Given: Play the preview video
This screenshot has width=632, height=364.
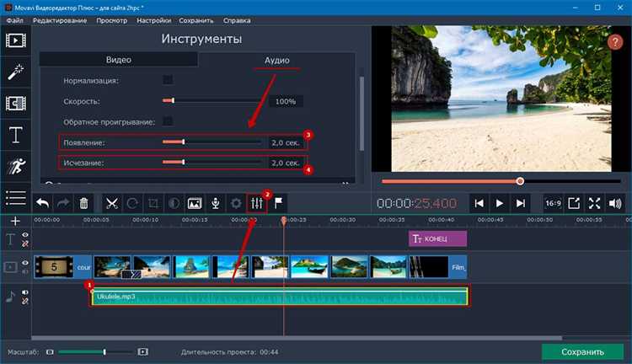Looking at the screenshot, I should 500,203.
